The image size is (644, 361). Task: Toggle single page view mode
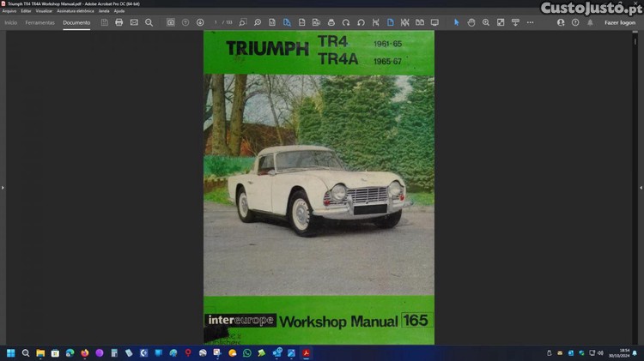coord(390,22)
